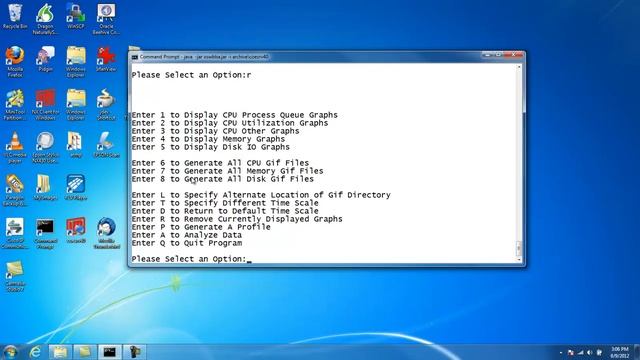Open the Oracle Beehive shortcut
Screen dimensions: 640x360
tap(106, 19)
